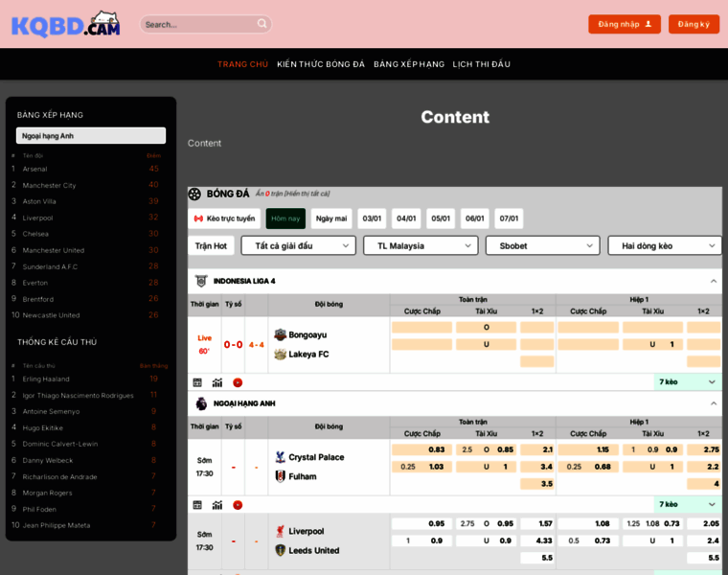Click the football icon beside BÓNG ĐÁ
This screenshot has width=728, height=575.
[x=194, y=194]
